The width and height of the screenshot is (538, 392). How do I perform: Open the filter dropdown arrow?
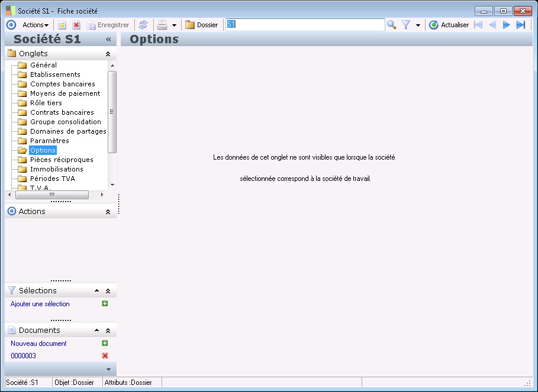pyautogui.click(x=418, y=25)
